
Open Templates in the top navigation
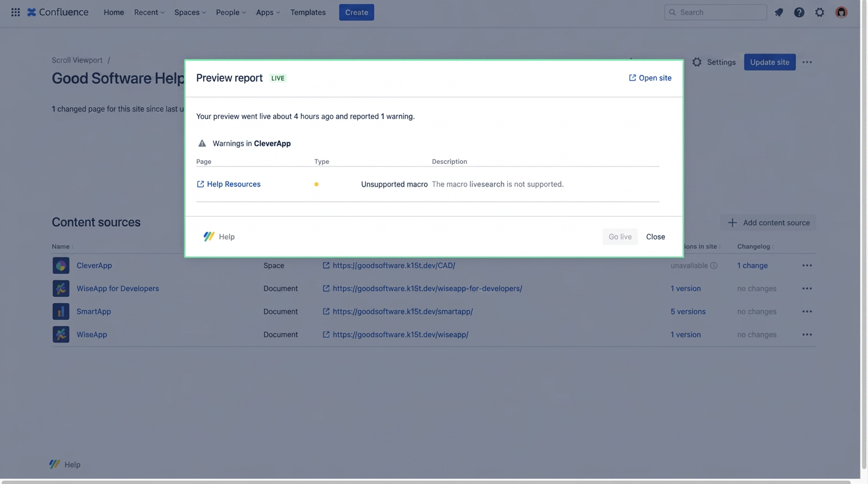point(308,12)
